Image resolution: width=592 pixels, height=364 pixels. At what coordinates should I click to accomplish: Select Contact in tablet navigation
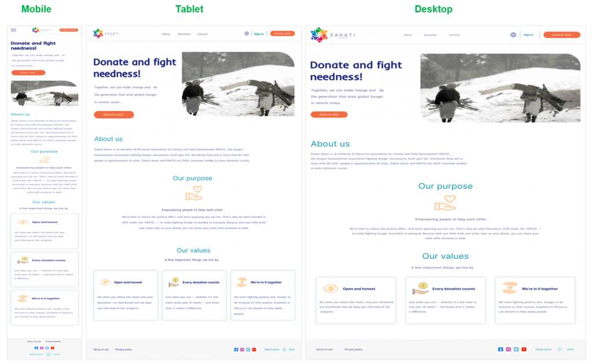202,34
